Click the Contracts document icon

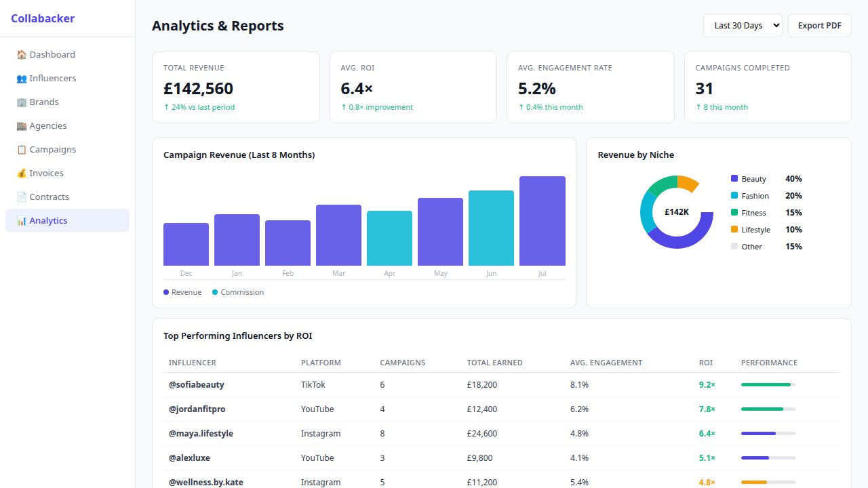[22, 197]
